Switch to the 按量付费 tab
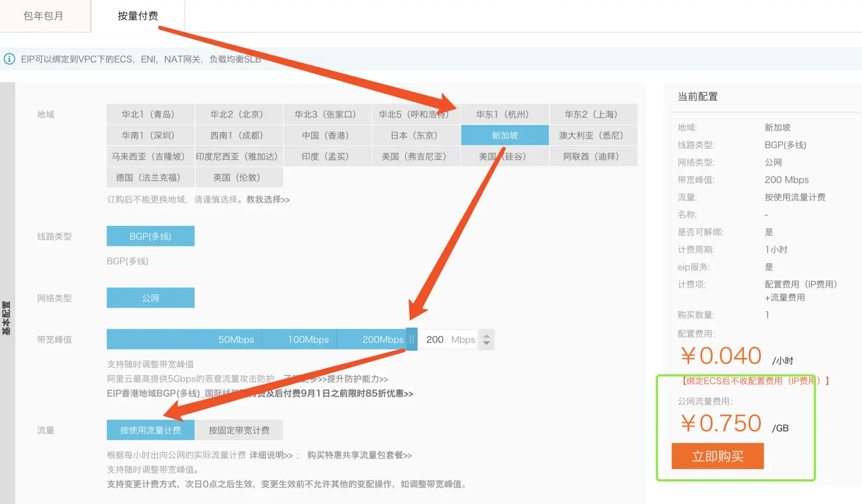The image size is (862, 504). [138, 16]
